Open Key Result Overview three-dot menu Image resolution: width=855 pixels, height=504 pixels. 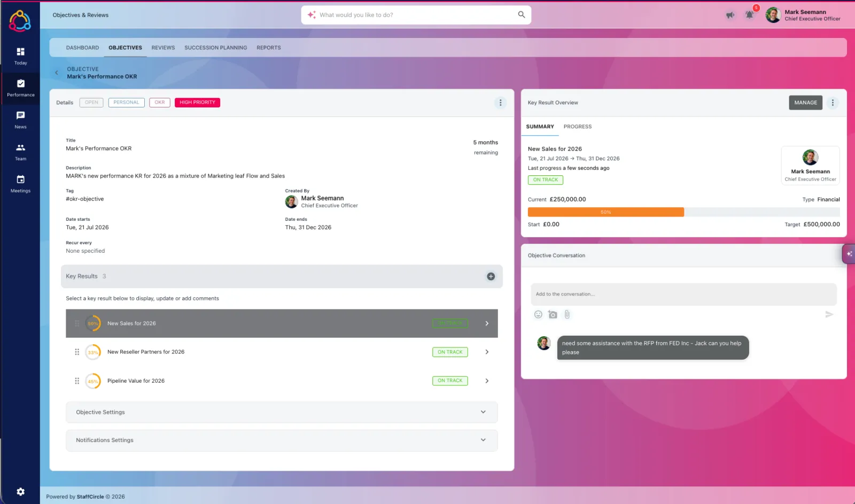click(x=833, y=103)
